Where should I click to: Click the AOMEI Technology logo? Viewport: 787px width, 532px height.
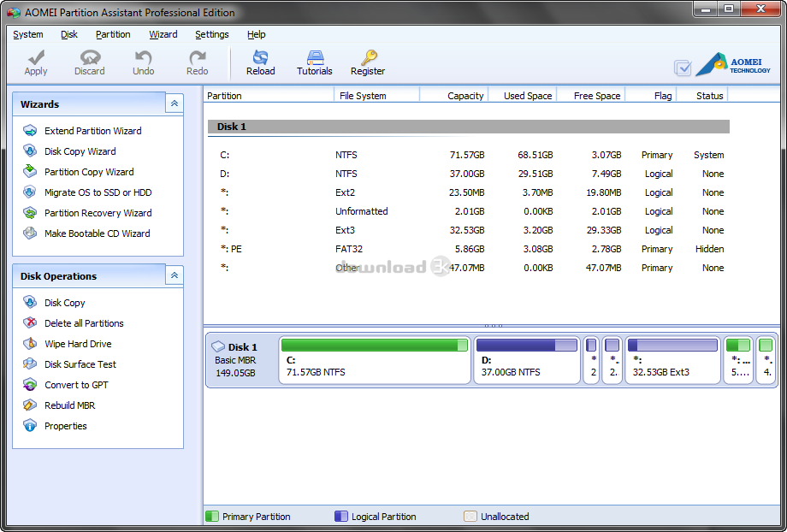coord(733,65)
